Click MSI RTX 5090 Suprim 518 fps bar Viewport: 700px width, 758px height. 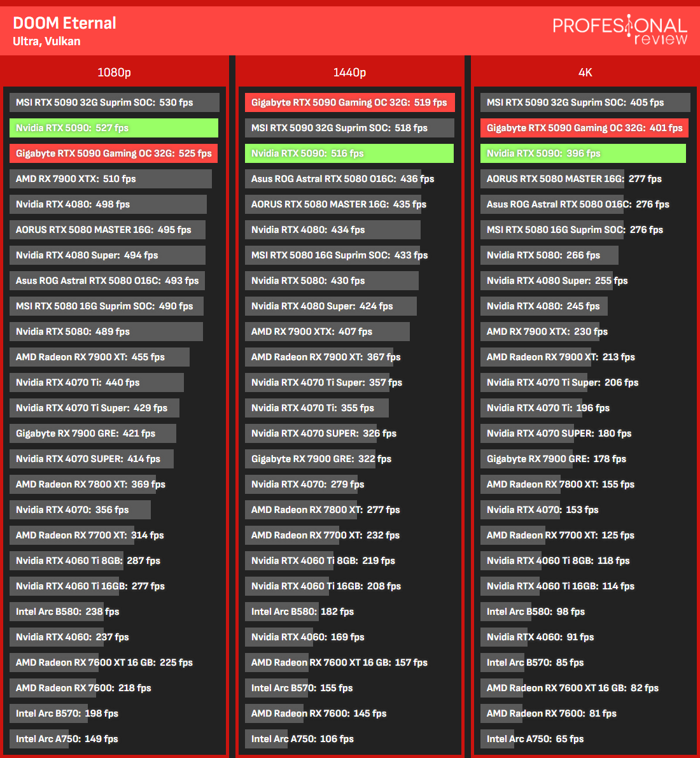pyautogui.click(x=349, y=128)
